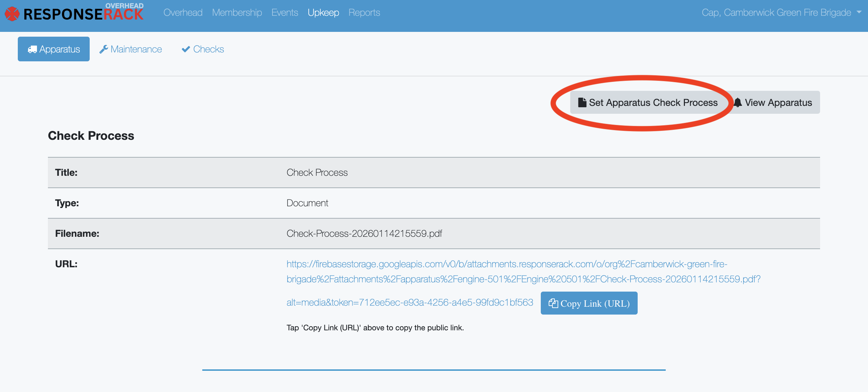
Task: Click the checkmark icon beside Checks
Action: (x=186, y=49)
